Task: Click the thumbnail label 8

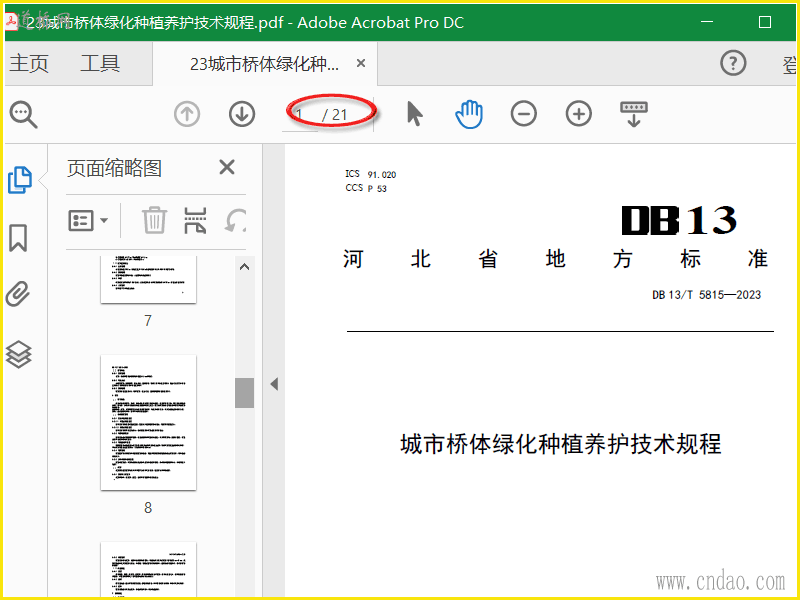Action: [148, 508]
